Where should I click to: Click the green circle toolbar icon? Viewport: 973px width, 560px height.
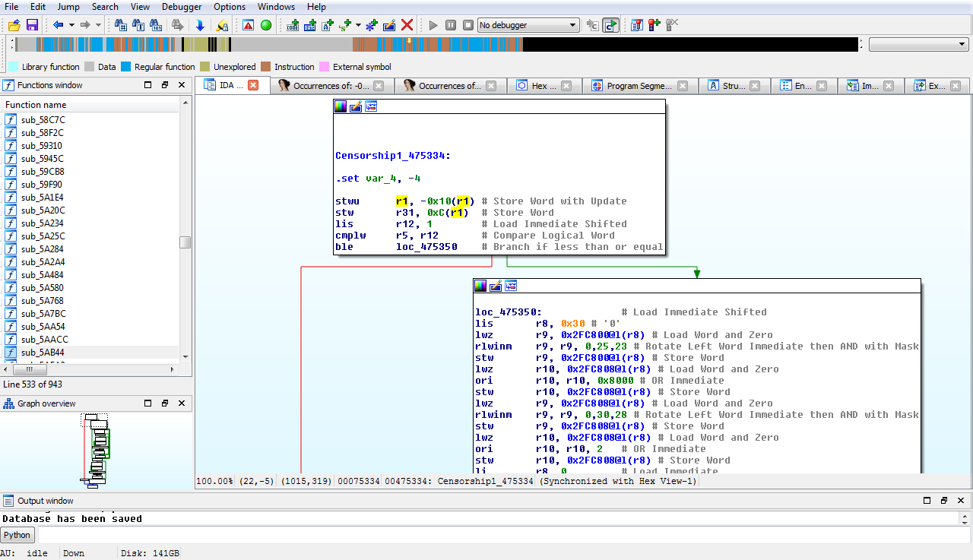click(266, 25)
